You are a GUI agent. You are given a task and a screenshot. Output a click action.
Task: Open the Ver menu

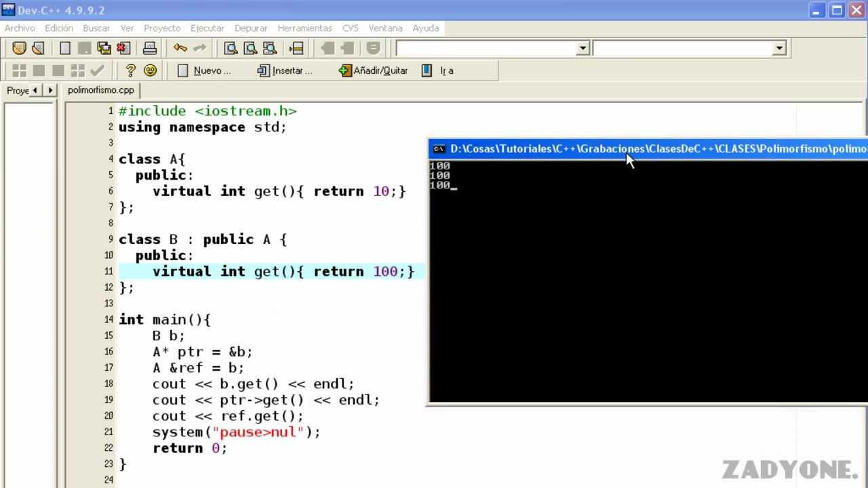coord(127,28)
